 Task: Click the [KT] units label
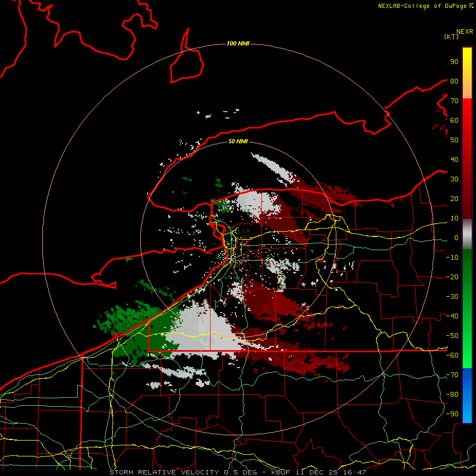click(452, 36)
